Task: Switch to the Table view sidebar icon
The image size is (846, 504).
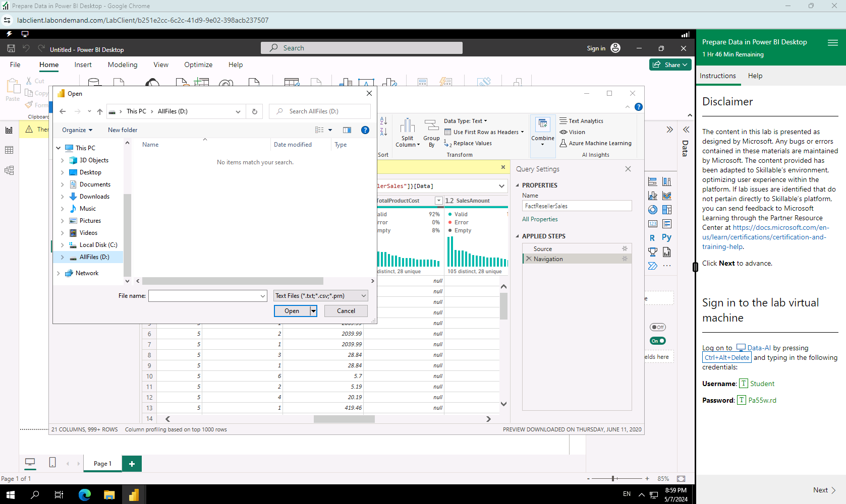Action: pyautogui.click(x=9, y=150)
